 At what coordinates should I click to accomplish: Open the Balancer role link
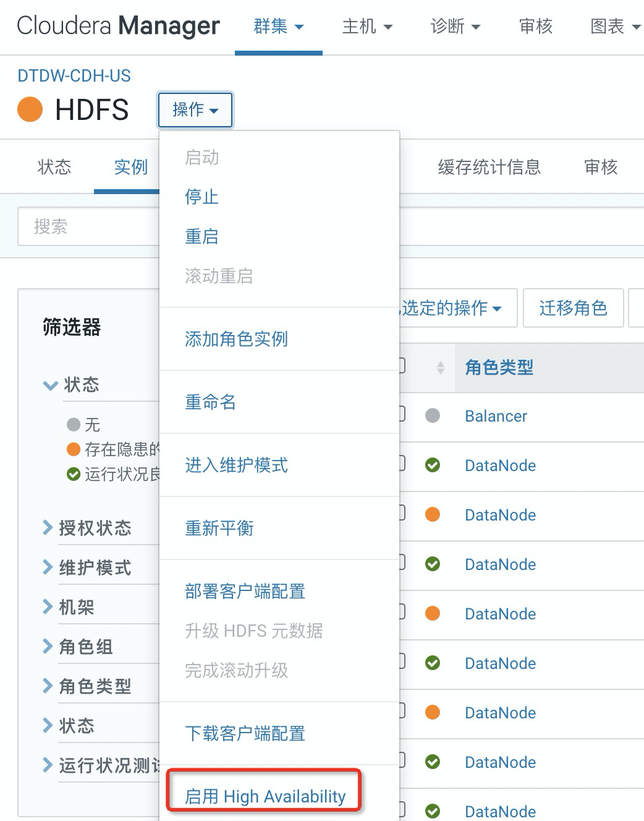tap(496, 416)
